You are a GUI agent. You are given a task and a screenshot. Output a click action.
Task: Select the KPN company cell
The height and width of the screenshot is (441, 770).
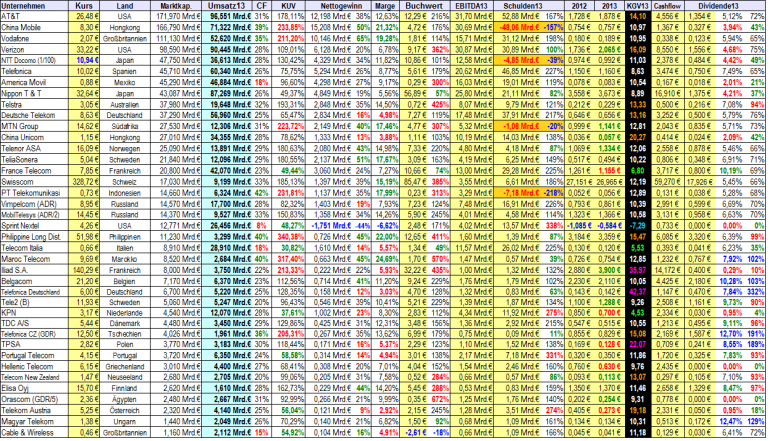(x=34, y=312)
